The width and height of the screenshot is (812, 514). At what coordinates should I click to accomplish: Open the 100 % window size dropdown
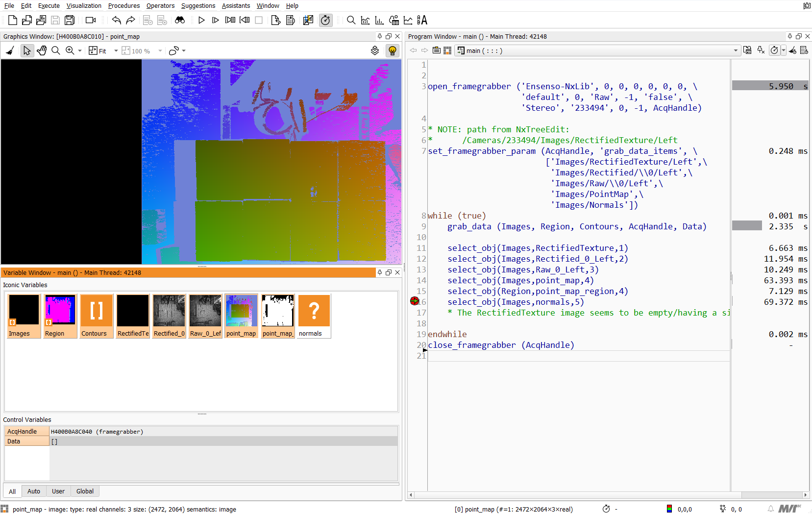[x=160, y=50]
